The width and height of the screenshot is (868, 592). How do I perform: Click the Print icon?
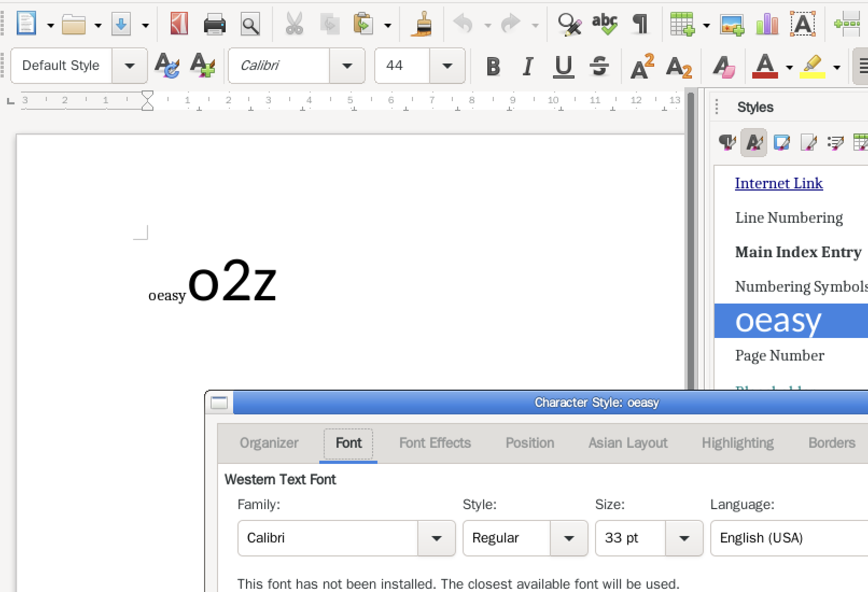[214, 24]
